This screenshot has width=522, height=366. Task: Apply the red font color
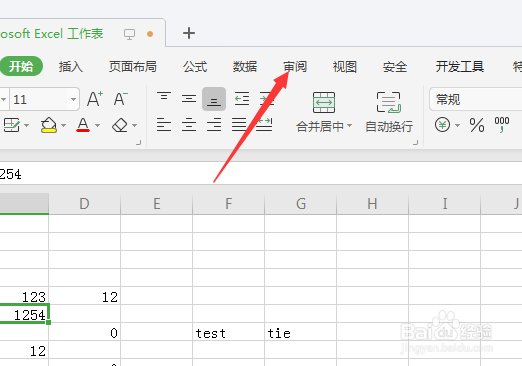click(83, 125)
